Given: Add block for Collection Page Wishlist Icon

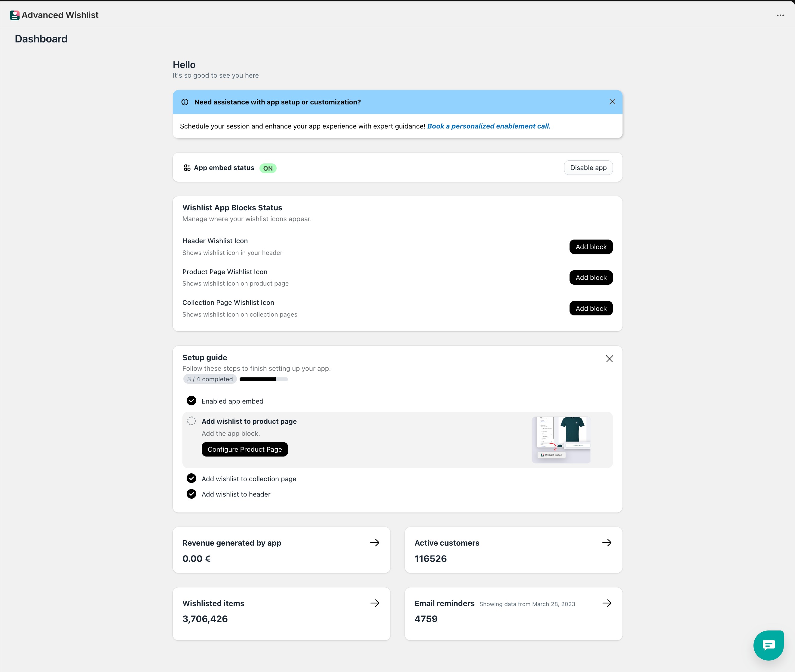Looking at the screenshot, I should click(x=591, y=308).
